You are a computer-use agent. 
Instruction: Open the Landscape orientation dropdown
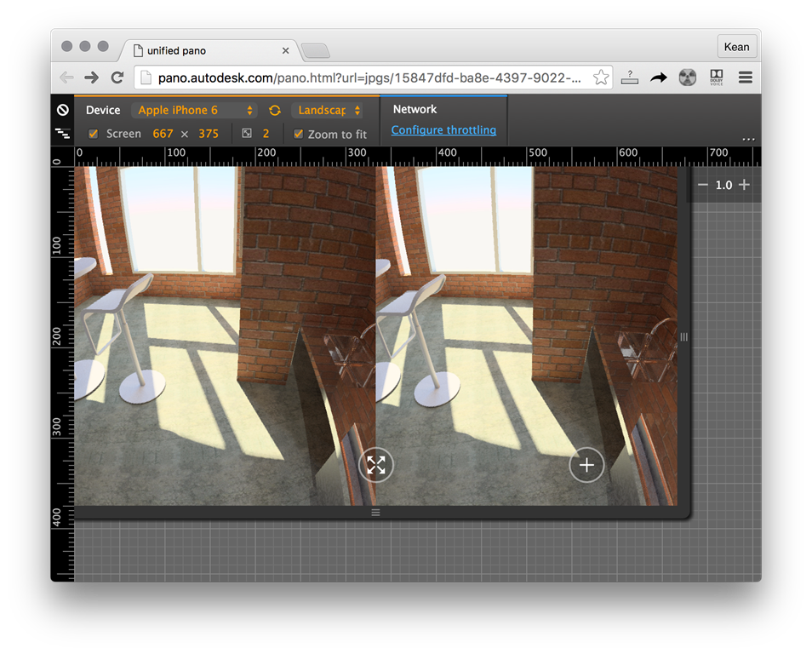point(328,111)
